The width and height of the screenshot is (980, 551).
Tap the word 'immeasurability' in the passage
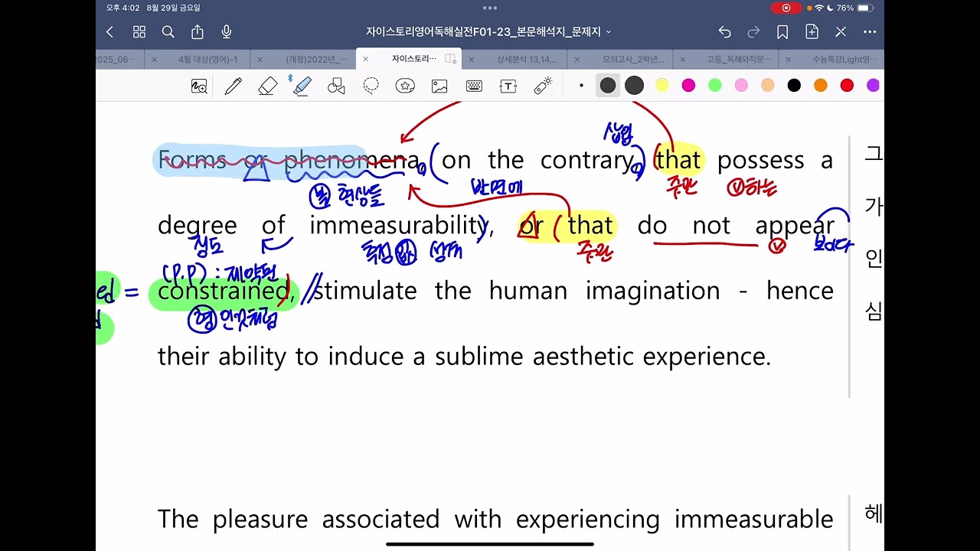(398, 226)
